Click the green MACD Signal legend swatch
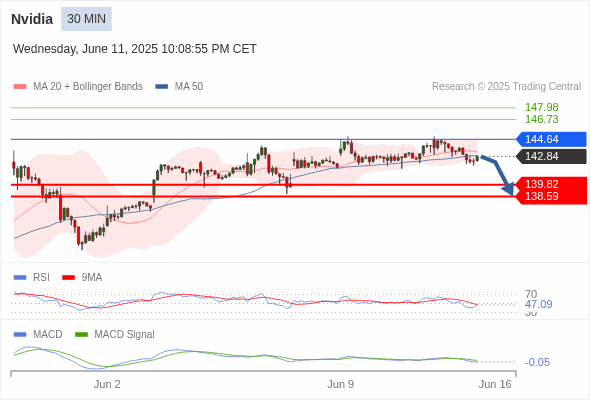Image resolution: width=590 pixels, height=400 pixels. click(x=81, y=335)
